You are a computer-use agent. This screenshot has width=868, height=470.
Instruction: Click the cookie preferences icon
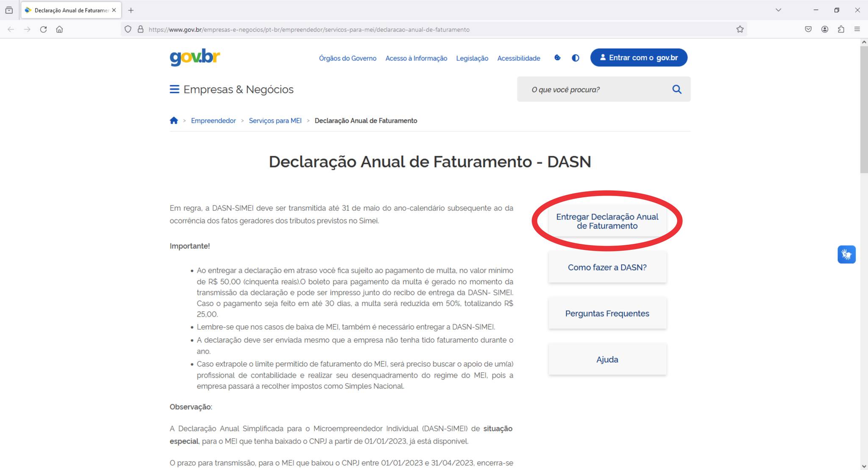(557, 58)
